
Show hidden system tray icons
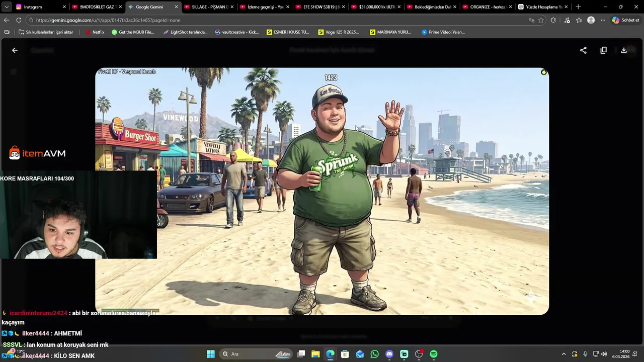pos(563,354)
